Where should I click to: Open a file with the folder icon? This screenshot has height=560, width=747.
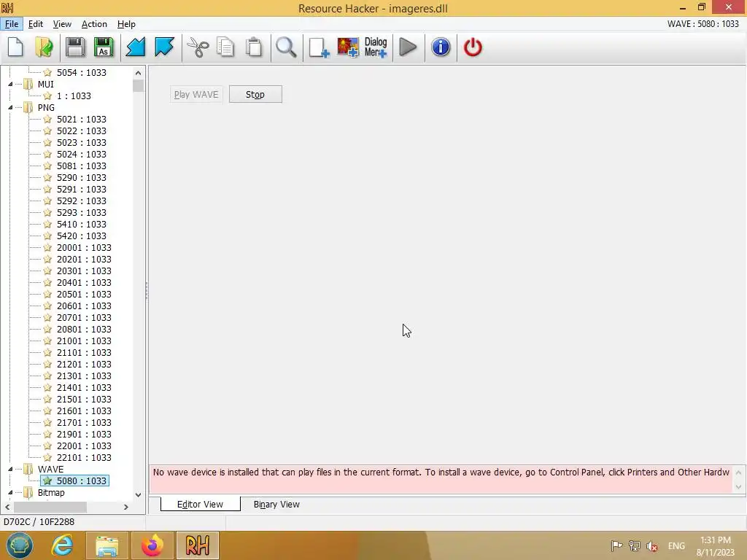(x=44, y=47)
